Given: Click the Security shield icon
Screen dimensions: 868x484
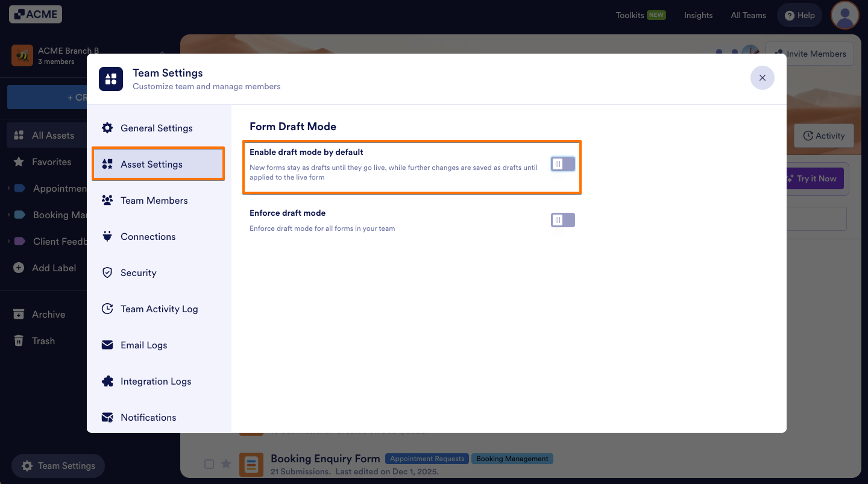Looking at the screenshot, I should [x=107, y=272].
